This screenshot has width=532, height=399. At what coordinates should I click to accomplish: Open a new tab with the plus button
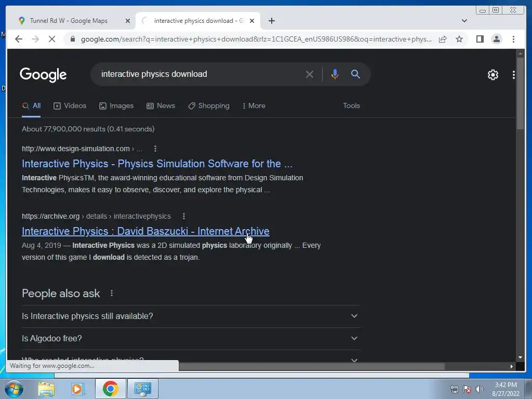coord(271,21)
